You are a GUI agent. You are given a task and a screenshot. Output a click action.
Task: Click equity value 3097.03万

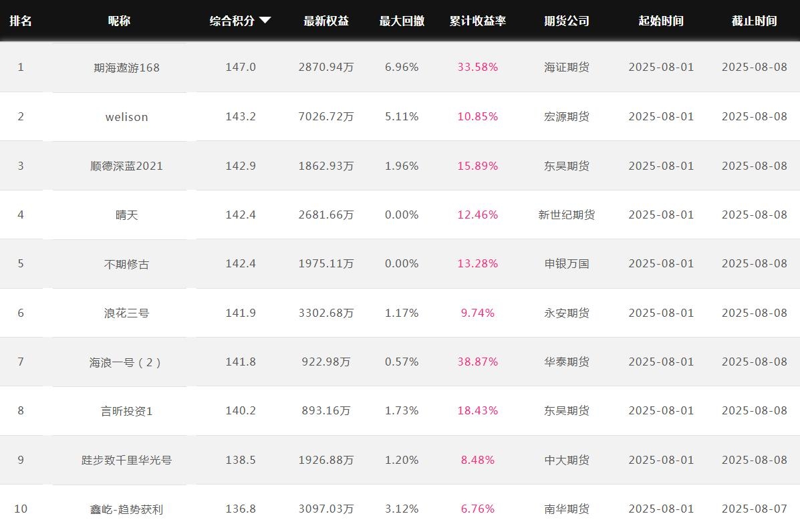click(x=326, y=509)
